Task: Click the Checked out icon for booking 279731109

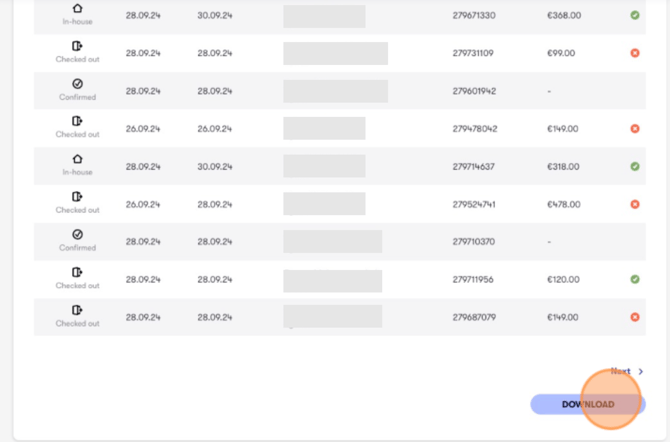Action: [x=77, y=46]
